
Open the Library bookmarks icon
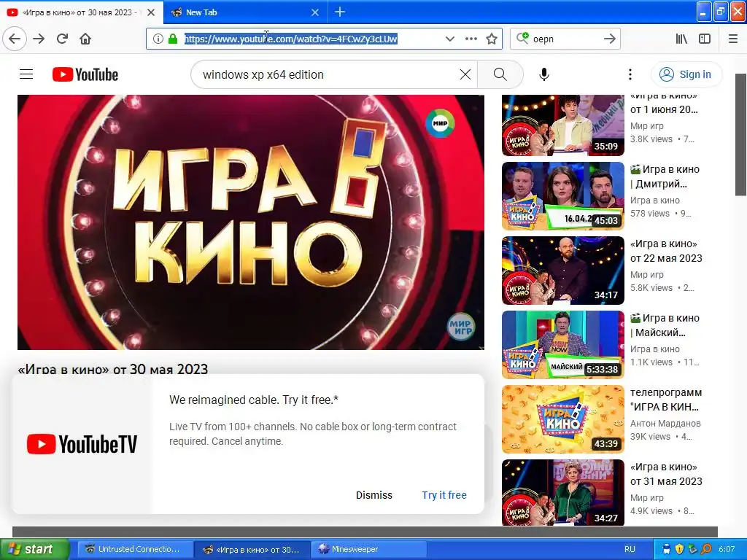point(682,39)
